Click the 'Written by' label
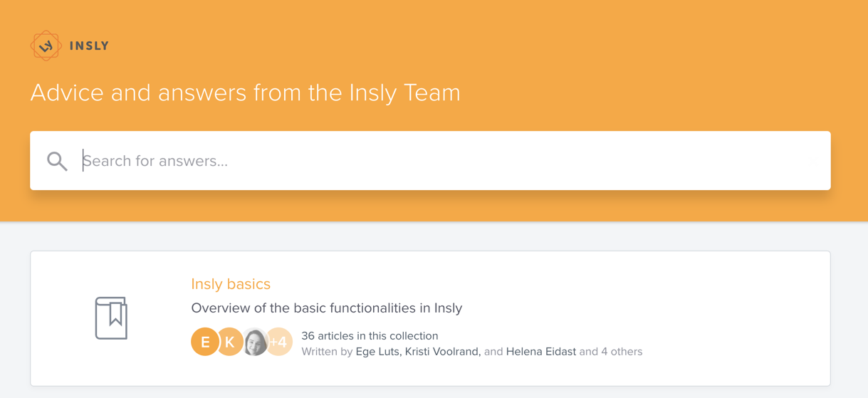This screenshot has width=868, height=398. click(x=327, y=352)
